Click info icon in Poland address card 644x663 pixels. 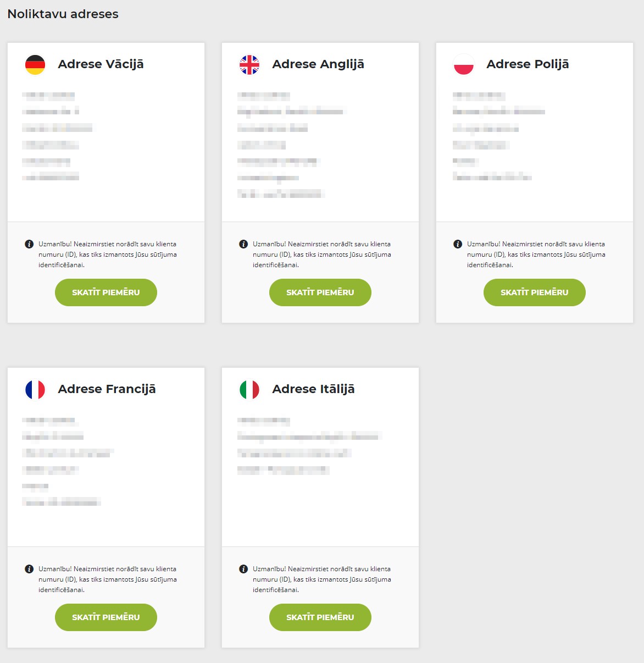[x=458, y=244]
